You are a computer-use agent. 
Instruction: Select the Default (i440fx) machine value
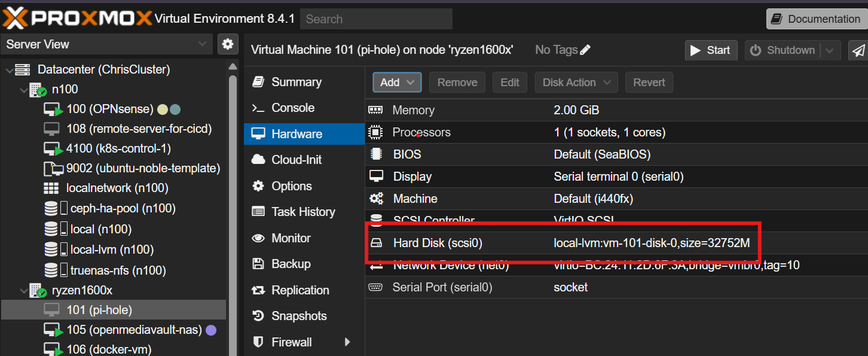pos(594,199)
